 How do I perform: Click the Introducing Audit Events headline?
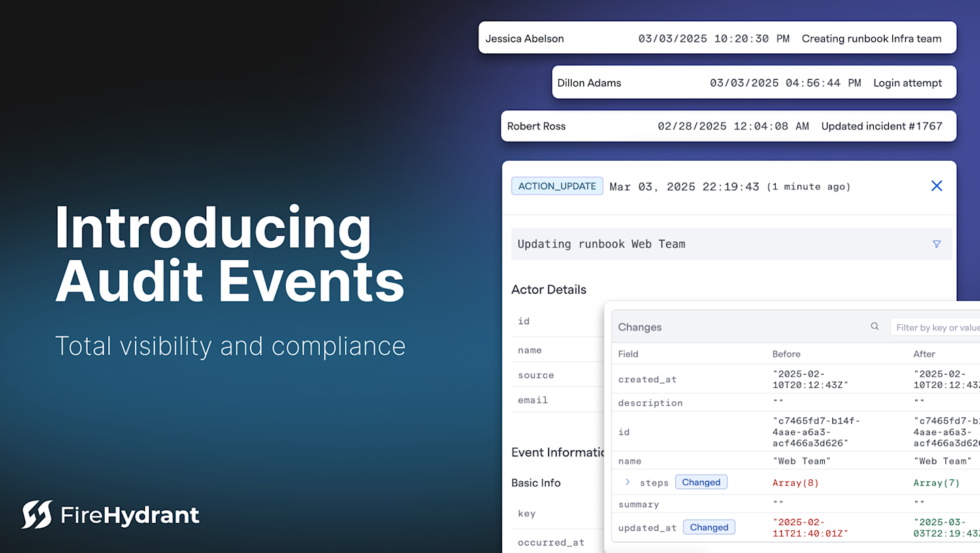point(230,255)
